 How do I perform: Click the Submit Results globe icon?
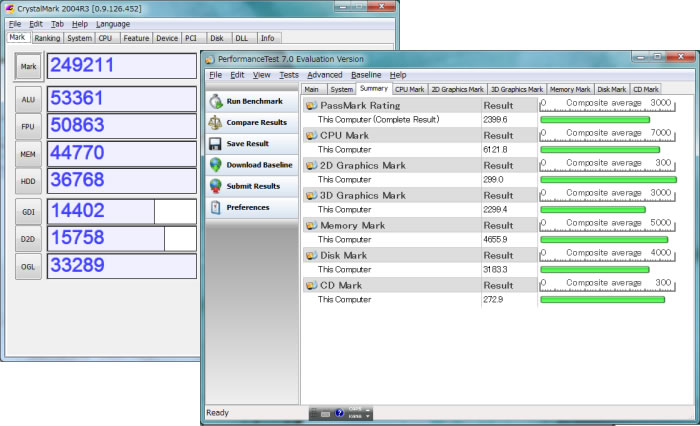pos(216,186)
